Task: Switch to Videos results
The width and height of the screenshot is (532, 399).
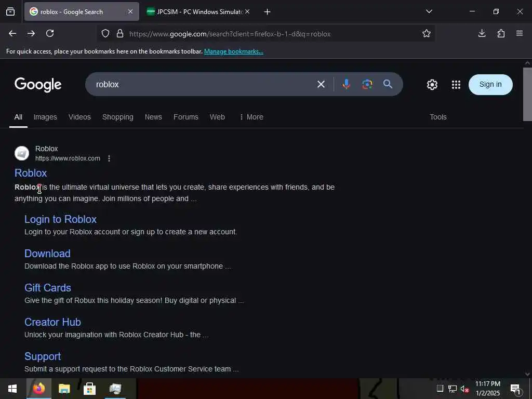Action: [x=79, y=117]
